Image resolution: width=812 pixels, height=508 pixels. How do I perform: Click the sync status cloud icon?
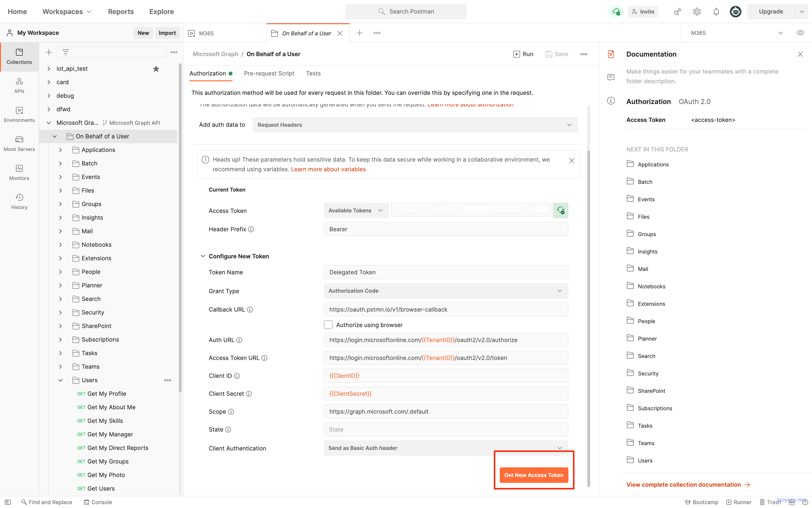[x=616, y=11]
